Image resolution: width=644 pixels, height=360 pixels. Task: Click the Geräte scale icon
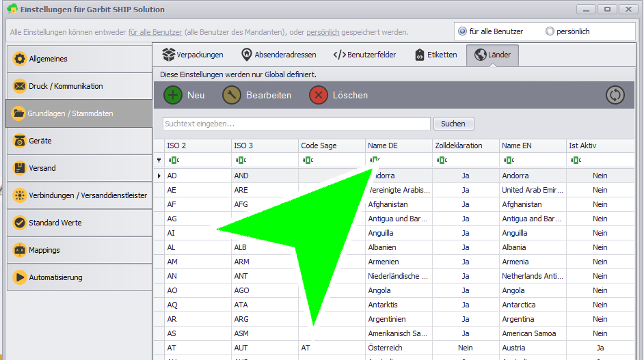[19, 141]
